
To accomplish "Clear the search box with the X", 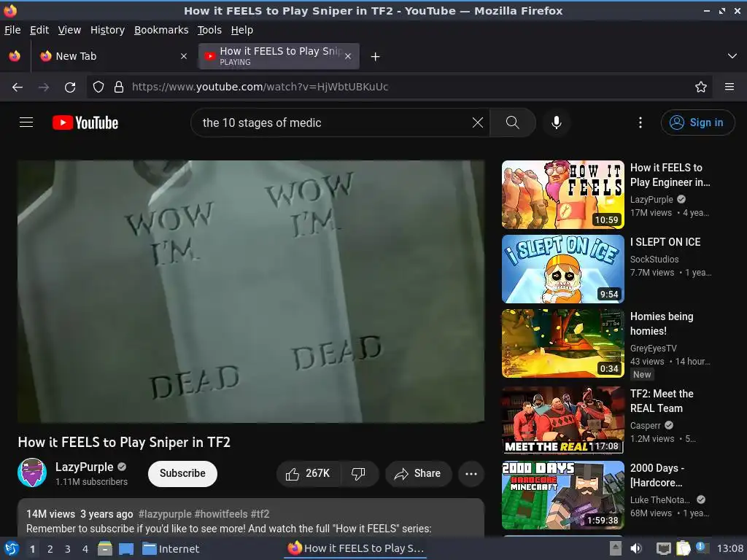I will pyautogui.click(x=477, y=122).
